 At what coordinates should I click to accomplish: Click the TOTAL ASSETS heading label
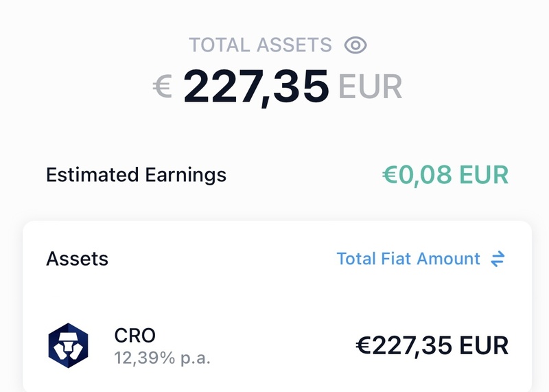[x=260, y=46]
